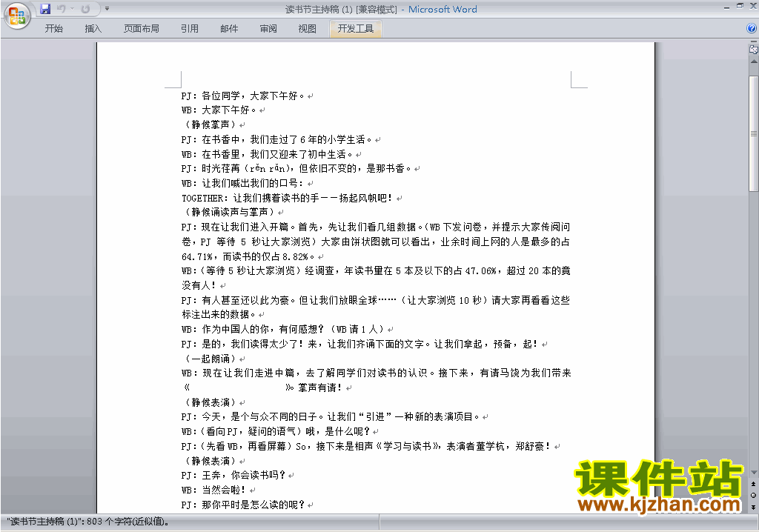Expand the Customize Quick Access Toolbar dropdown
This screenshot has height=532, width=759.
click(107, 9)
